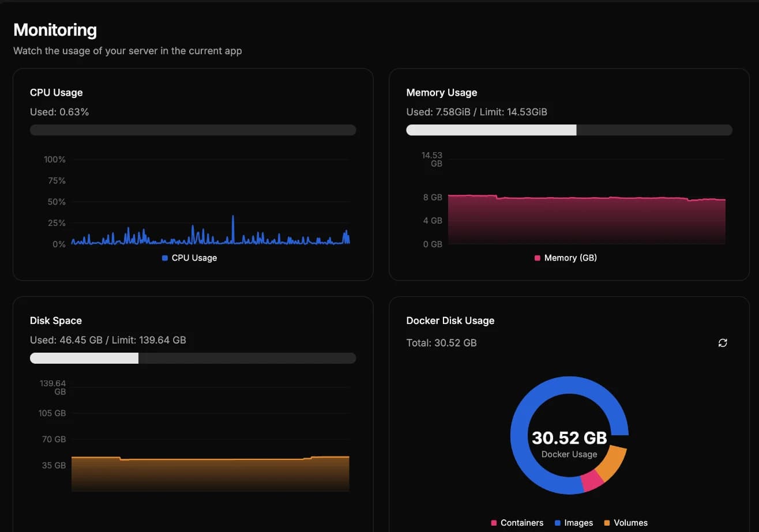Click the 'Used: 0.63%' CPU value
The height and width of the screenshot is (532, 759).
click(x=59, y=112)
